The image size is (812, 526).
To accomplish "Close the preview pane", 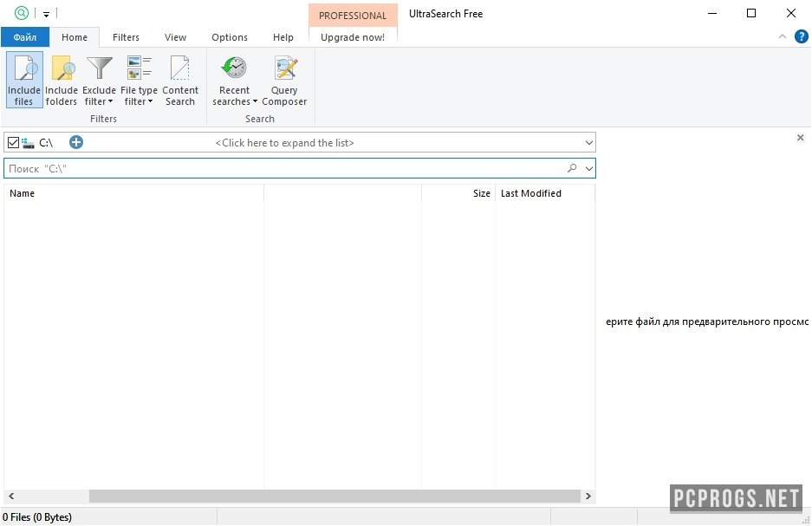I will point(800,138).
